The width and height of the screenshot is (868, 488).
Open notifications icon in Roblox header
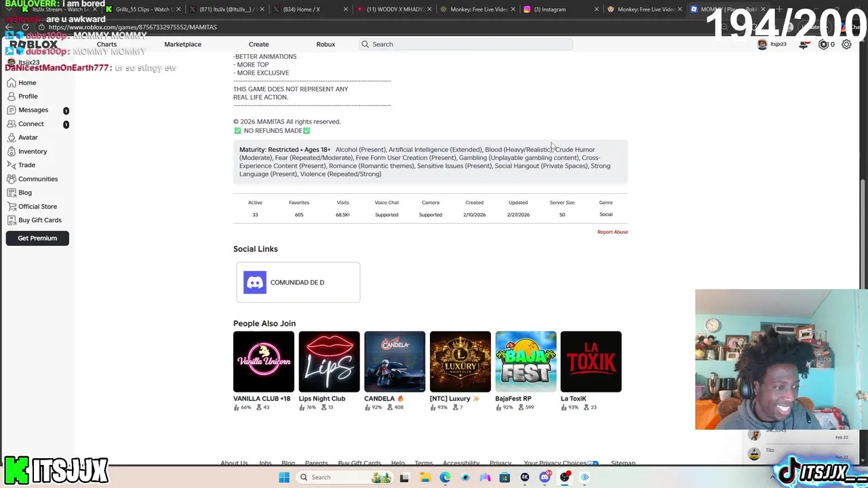(x=804, y=44)
